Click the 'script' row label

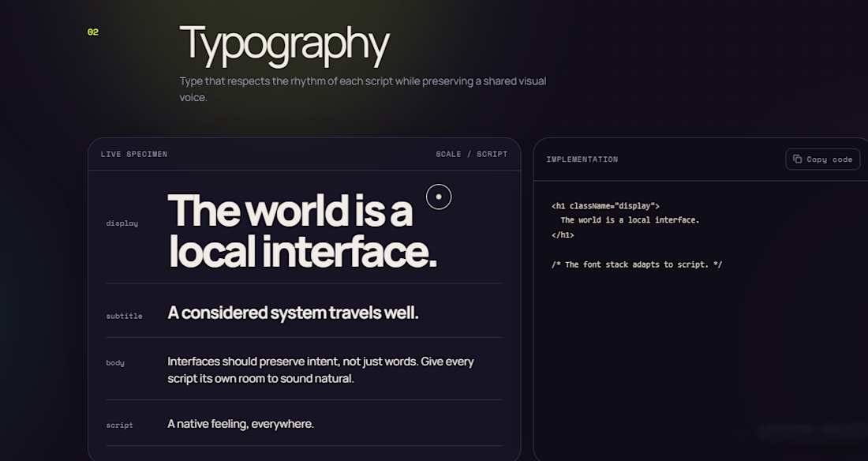[x=120, y=425]
